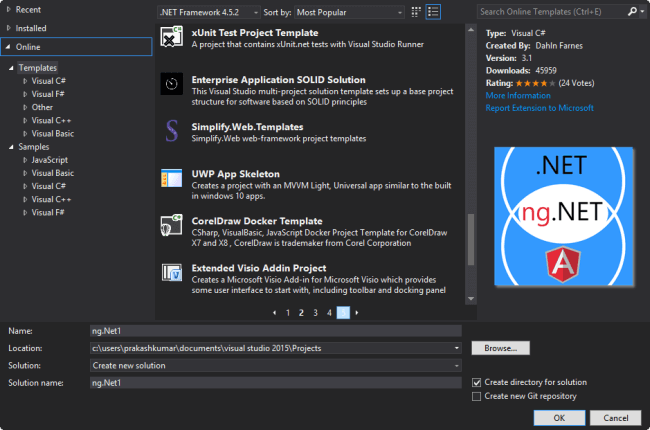Click the ng.NET template preview image
This screenshot has height=430, width=650.
563,216
